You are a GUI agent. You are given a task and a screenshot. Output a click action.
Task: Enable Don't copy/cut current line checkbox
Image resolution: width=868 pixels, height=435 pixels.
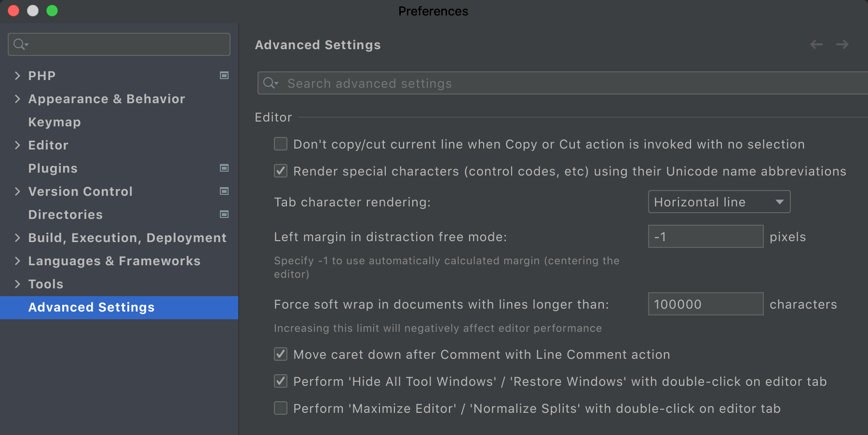(281, 144)
